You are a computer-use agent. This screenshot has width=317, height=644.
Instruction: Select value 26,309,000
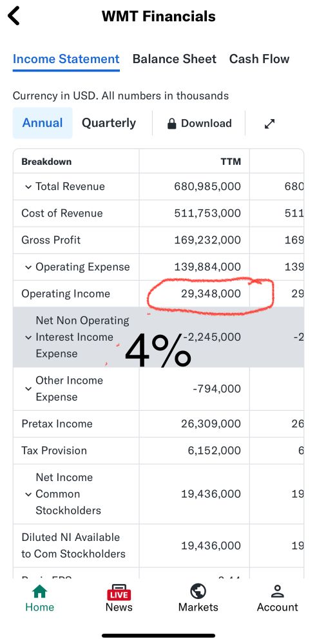(211, 424)
